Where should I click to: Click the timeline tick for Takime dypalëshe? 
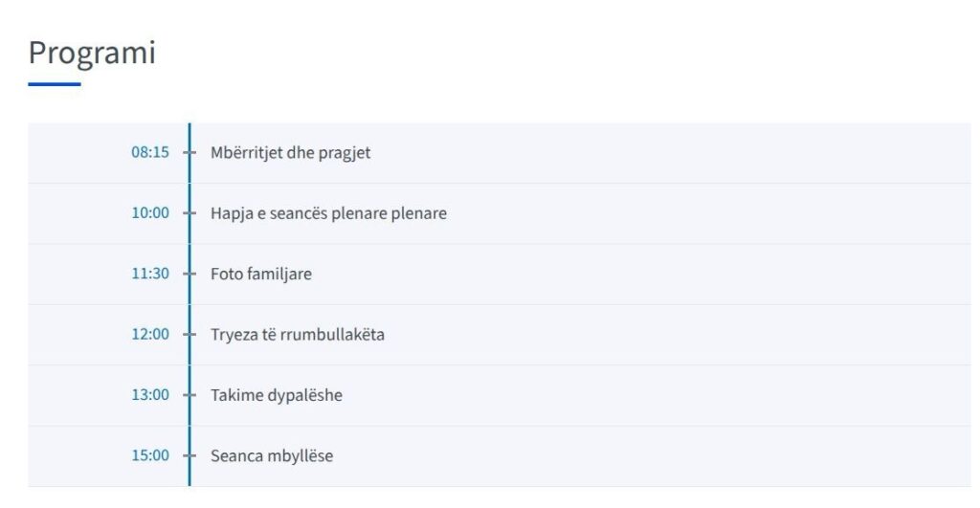tap(189, 395)
